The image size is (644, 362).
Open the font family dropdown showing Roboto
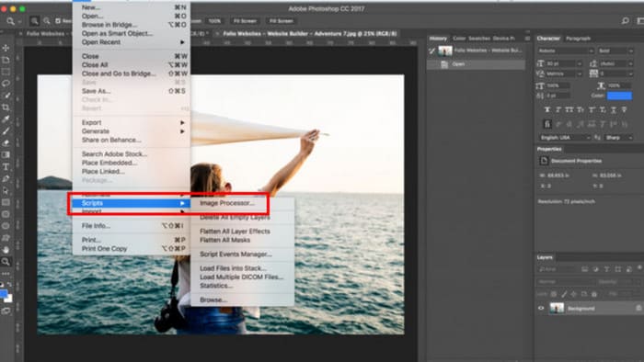coord(566,51)
